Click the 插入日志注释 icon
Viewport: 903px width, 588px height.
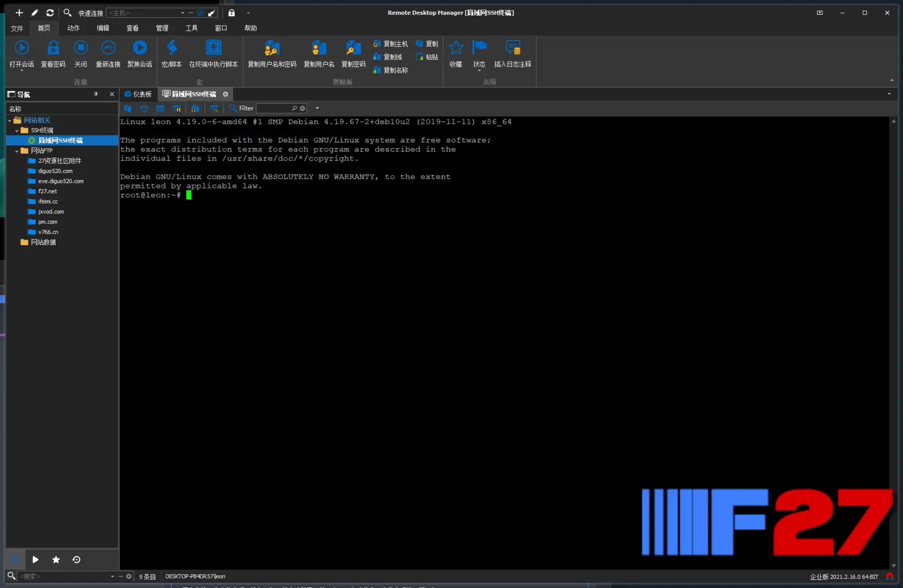[513, 48]
